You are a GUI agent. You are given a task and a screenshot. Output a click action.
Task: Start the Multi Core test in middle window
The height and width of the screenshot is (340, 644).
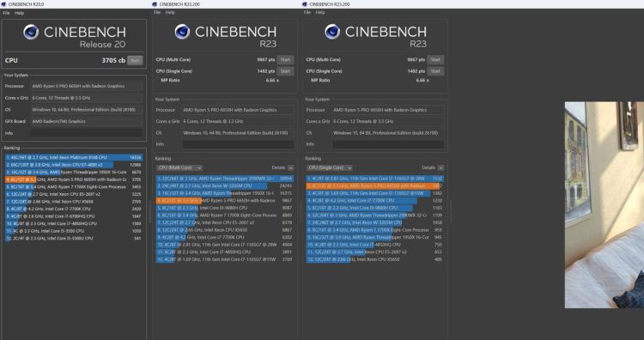[x=285, y=59]
